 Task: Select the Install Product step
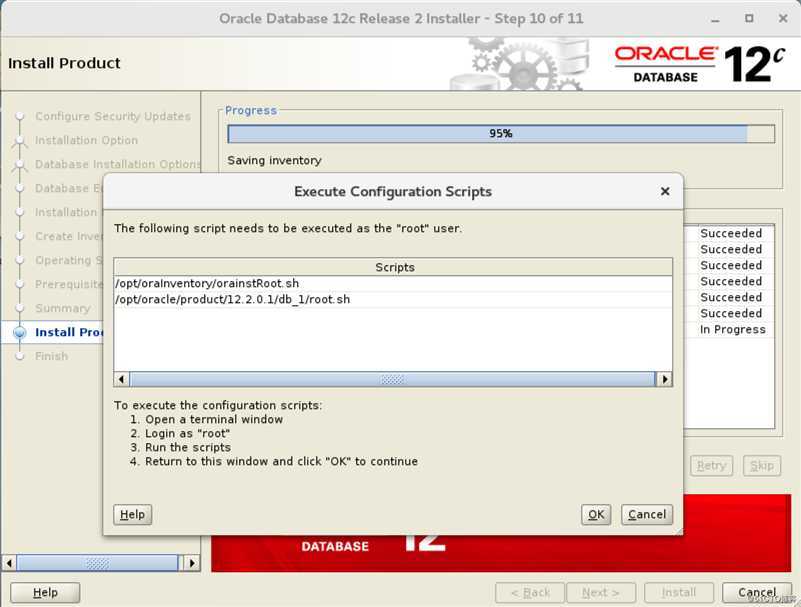pos(69,332)
